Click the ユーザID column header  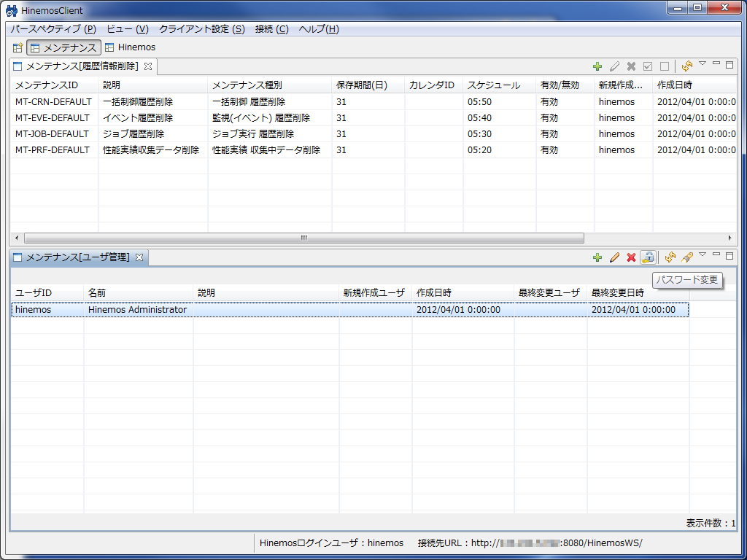[x=47, y=293]
